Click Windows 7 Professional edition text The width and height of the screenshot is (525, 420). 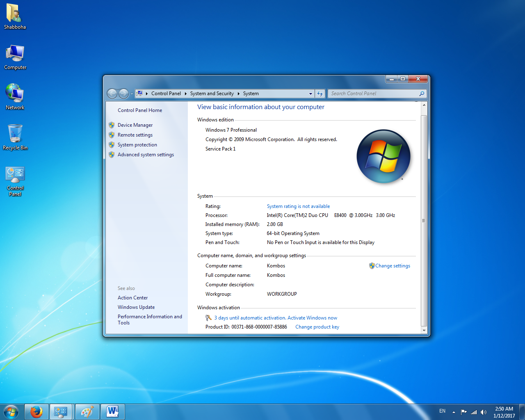[x=231, y=130]
